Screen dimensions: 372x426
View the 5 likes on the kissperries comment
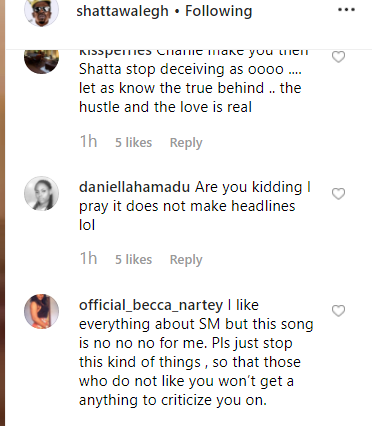point(133,143)
